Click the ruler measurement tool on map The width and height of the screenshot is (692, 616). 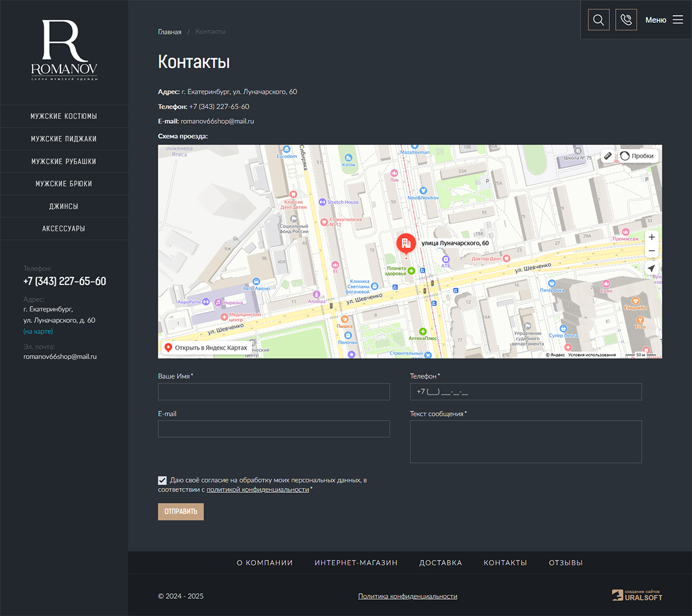(x=608, y=156)
